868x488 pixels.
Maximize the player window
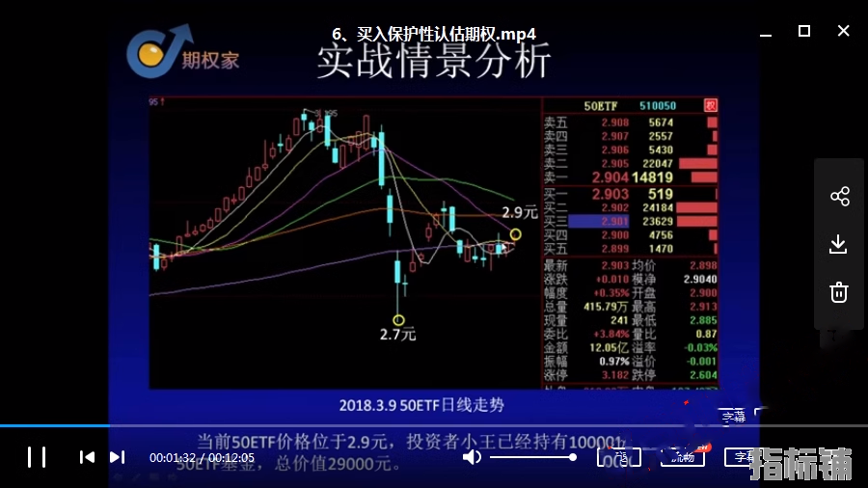point(804,31)
